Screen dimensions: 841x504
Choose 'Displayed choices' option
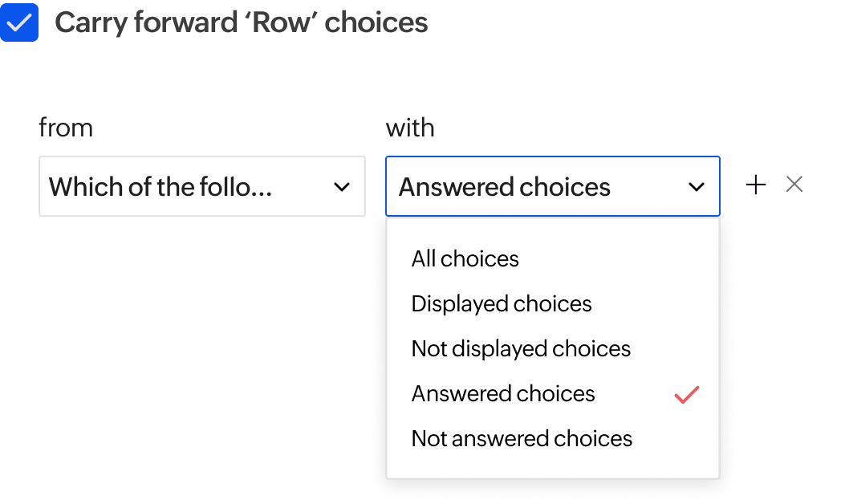pos(501,303)
